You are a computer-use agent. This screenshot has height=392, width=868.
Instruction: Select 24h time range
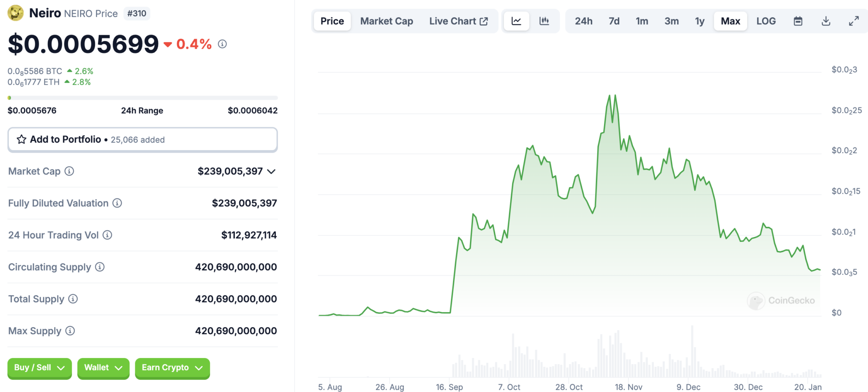(583, 21)
